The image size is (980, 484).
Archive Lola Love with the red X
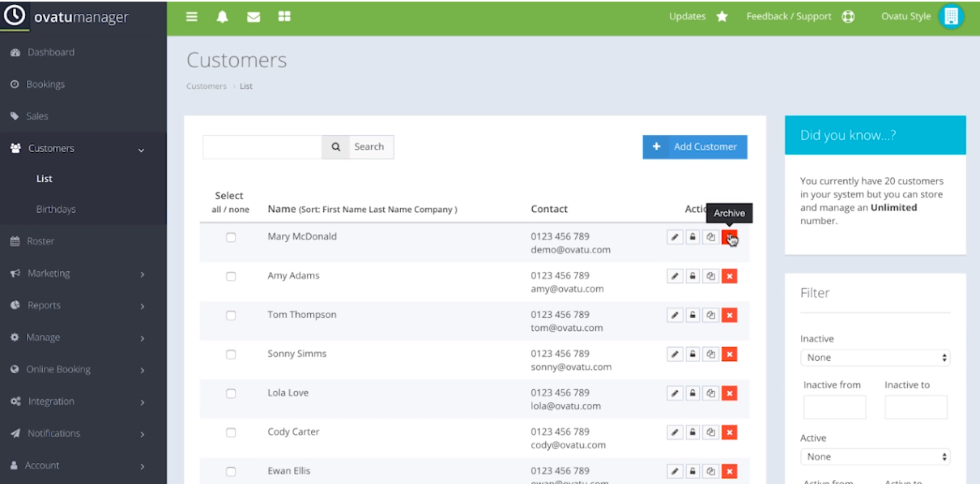729,393
